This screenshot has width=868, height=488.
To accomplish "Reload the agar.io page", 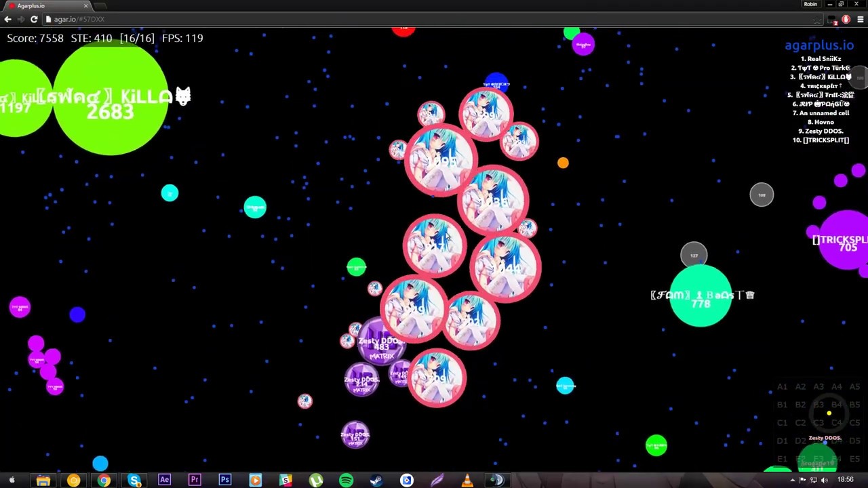I will pyautogui.click(x=34, y=20).
